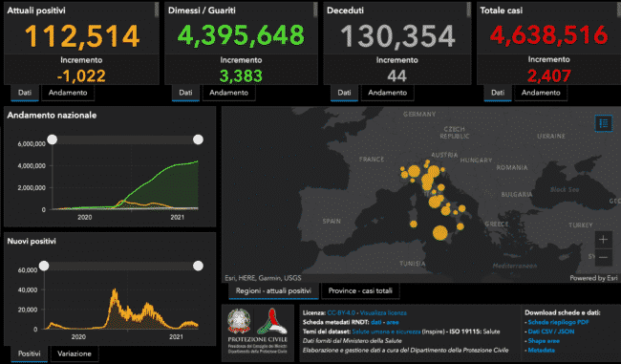Click scrollbar in Dimessi / Guariti card
621x364 pixels.
pos(315,10)
